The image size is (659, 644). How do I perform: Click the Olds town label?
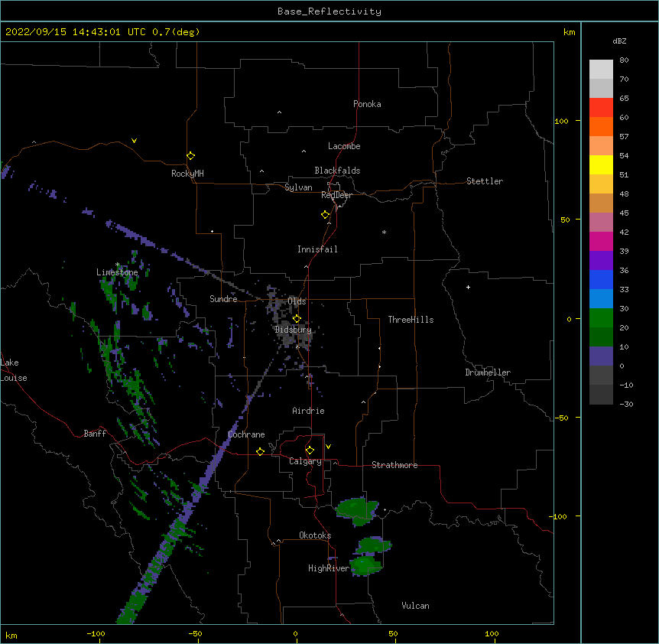point(297,301)
